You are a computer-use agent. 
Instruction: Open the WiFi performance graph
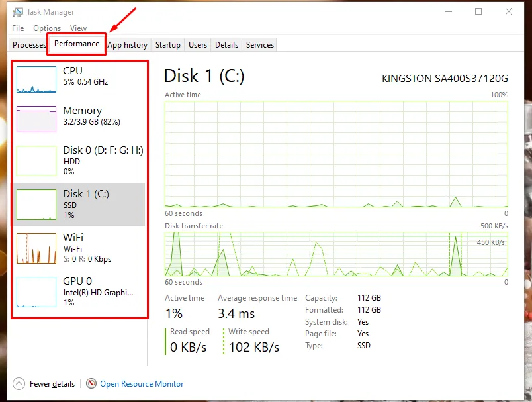(36, 248)
